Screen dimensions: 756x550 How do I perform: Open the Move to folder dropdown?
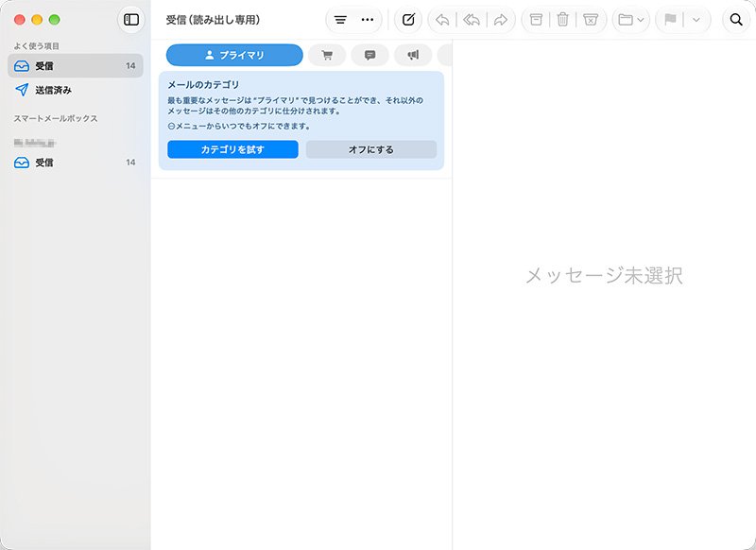(x=631, y=20)
